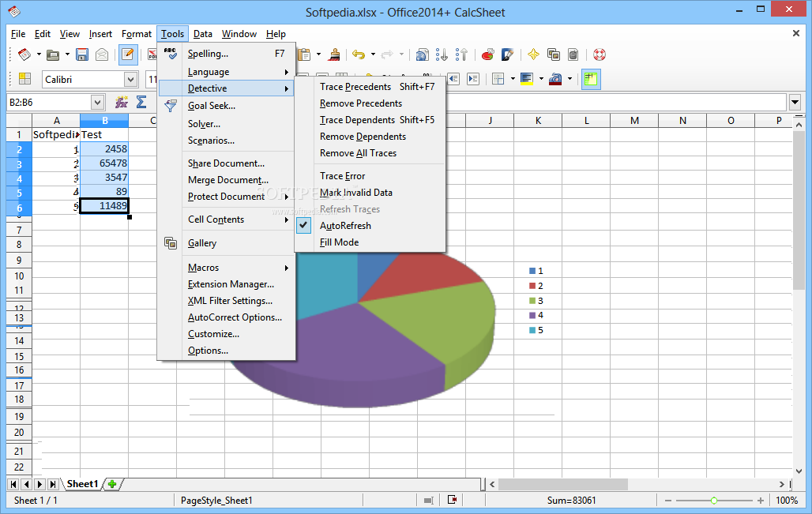Expand the Open file dropdown arrow
The width and height of the screenshot is (812, 514).
(x=67, y=54)
